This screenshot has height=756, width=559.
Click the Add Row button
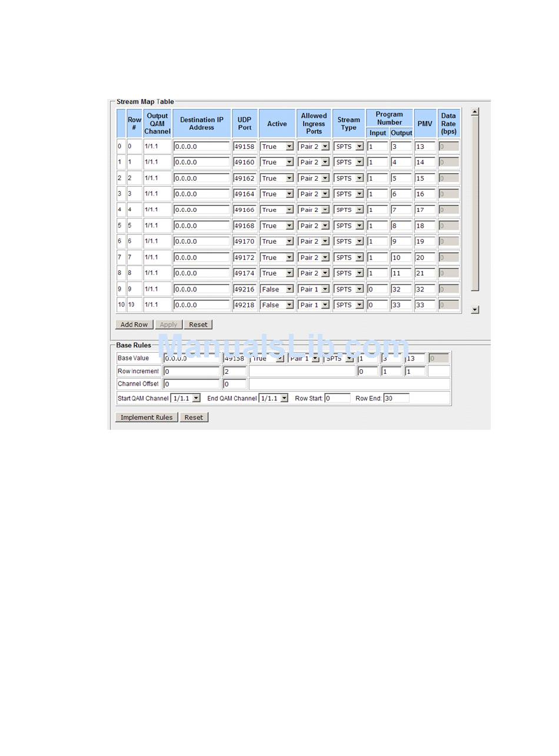(134, 324)
